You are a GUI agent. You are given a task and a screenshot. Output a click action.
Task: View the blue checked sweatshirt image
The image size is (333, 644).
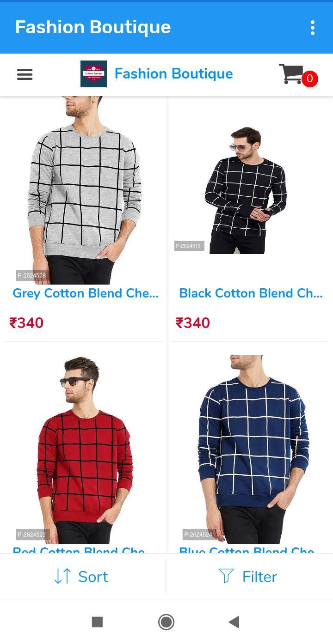250,450
